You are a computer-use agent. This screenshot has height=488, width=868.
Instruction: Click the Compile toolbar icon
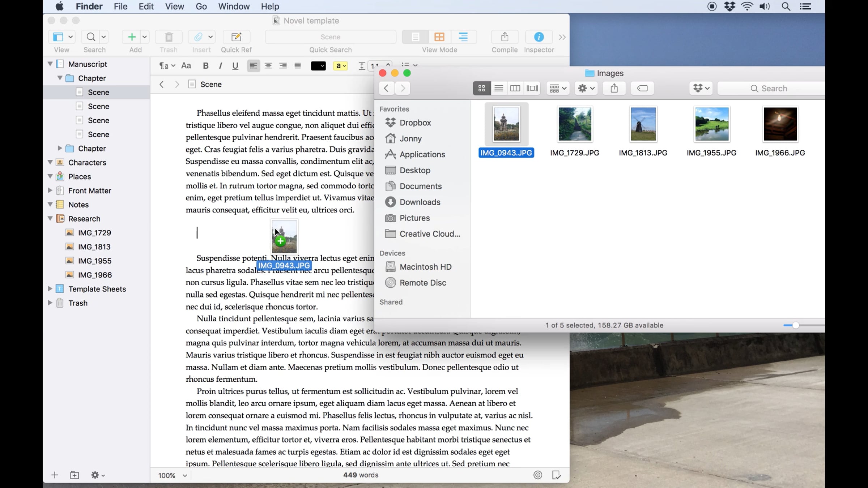tap(505, 37)
